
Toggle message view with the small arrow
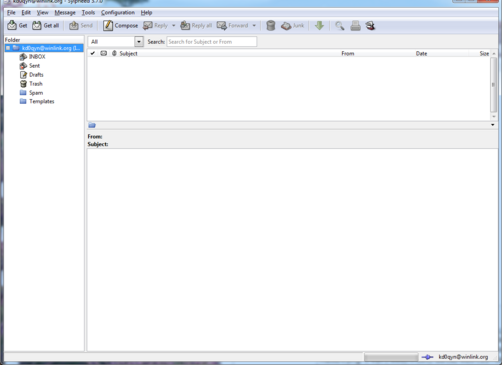[493, 125]
